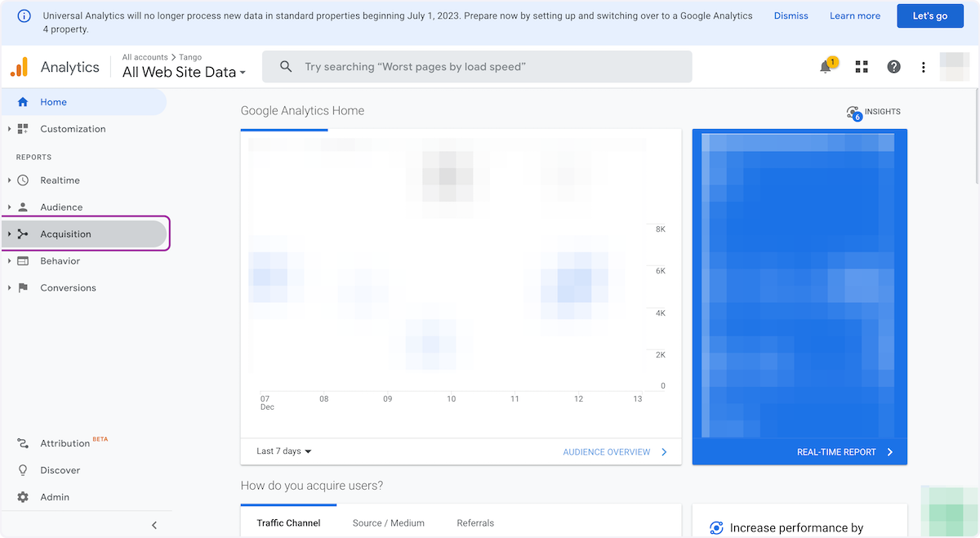Switch to the Referrals tab
The height and width of the screenshot is (538, 980).
point(475,522)
